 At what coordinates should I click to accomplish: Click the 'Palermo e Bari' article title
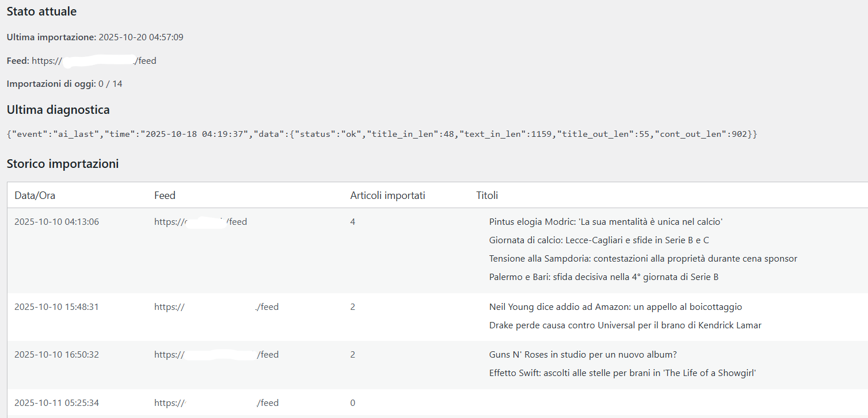pos(604,277)
